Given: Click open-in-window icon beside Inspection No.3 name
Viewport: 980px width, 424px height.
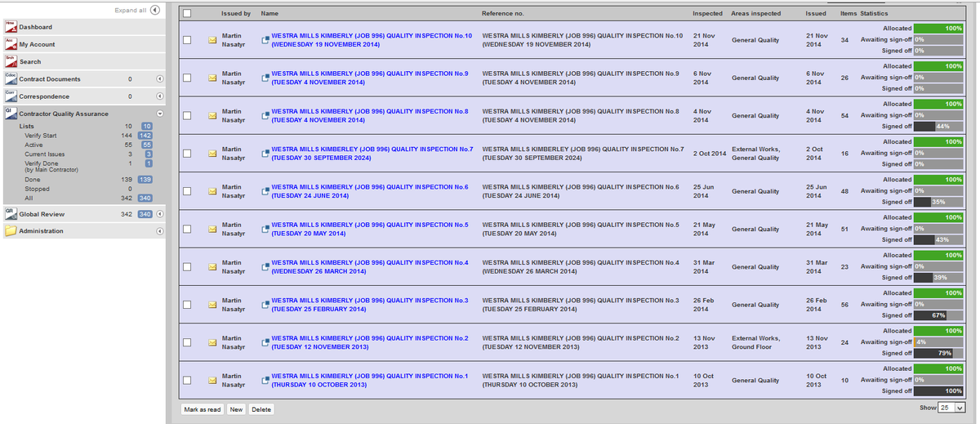Looking at the screenshot, I should (x=265, y=306).
